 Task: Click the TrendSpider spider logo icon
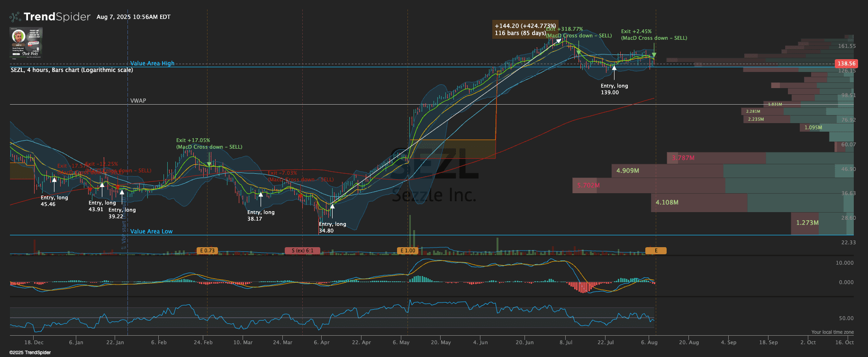15,17
